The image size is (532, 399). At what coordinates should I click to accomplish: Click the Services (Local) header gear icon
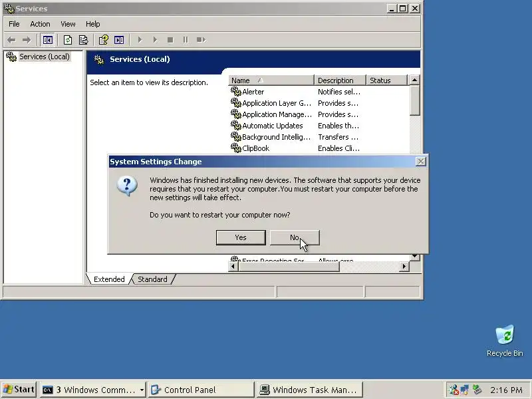coord(98,60)
